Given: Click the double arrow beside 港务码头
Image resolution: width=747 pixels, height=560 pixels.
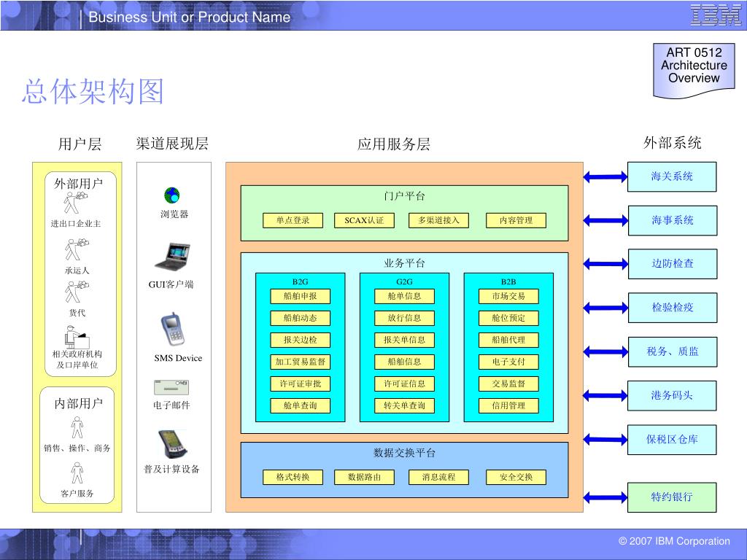Looking at the screenshot, I should click(605, 395).
